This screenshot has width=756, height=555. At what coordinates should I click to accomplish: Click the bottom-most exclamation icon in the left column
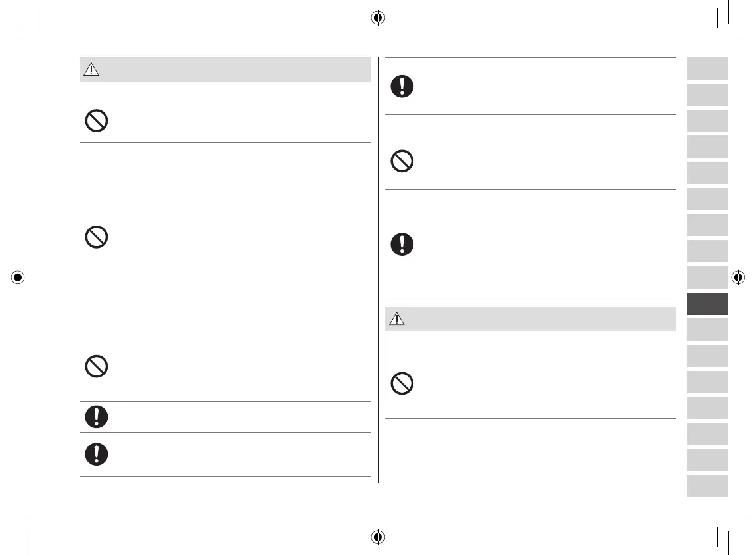pos(97,454)
